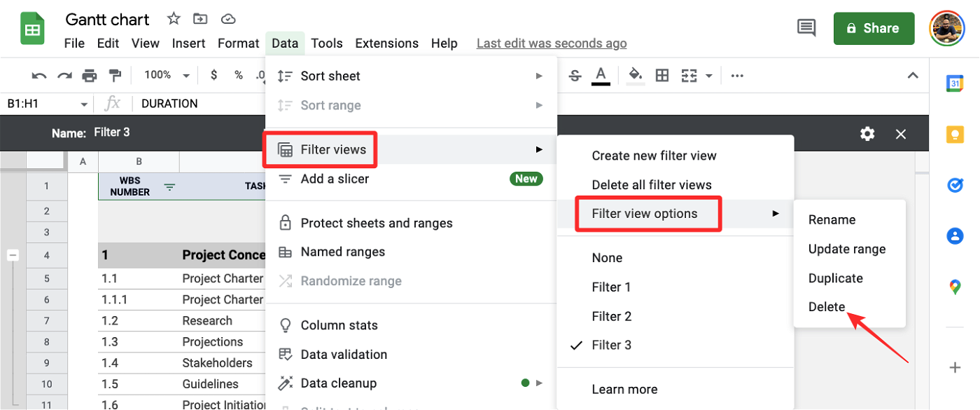Viewport: 980px width, 410px height.
Task: Open Google Tasks side panel
Action: [955, 185]
